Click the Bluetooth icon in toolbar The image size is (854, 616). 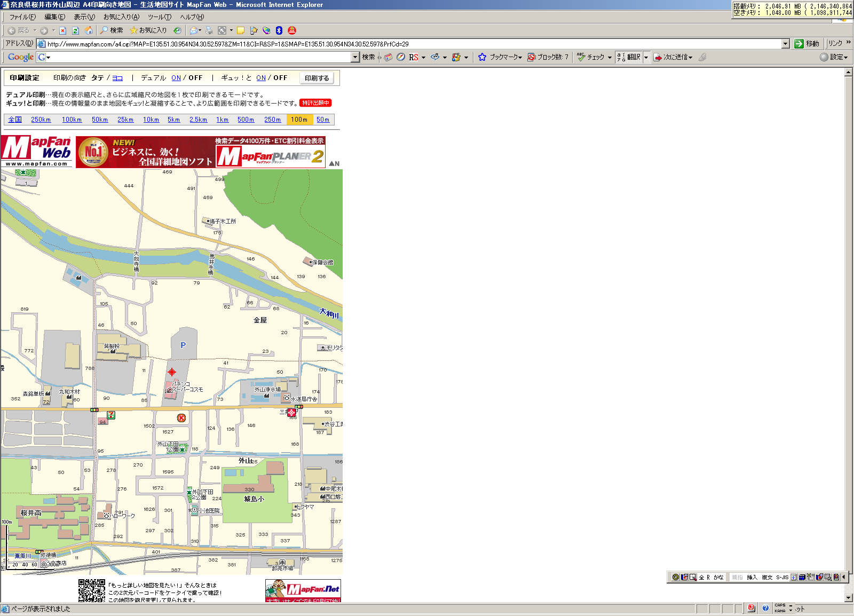pos(279,30)
